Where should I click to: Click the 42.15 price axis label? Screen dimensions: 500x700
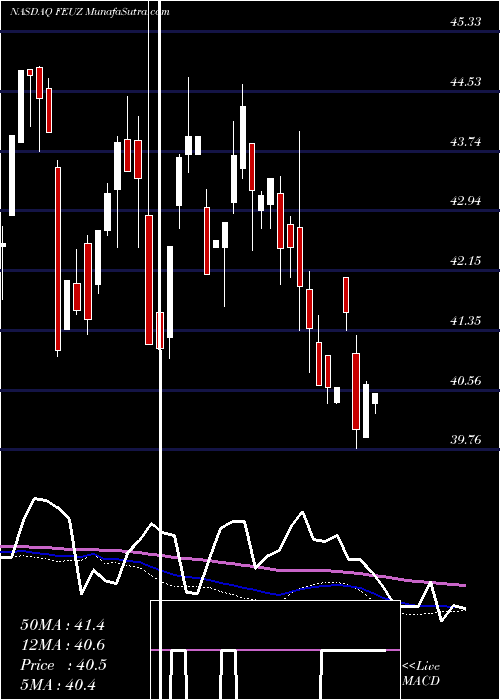(x=466, y=261)
